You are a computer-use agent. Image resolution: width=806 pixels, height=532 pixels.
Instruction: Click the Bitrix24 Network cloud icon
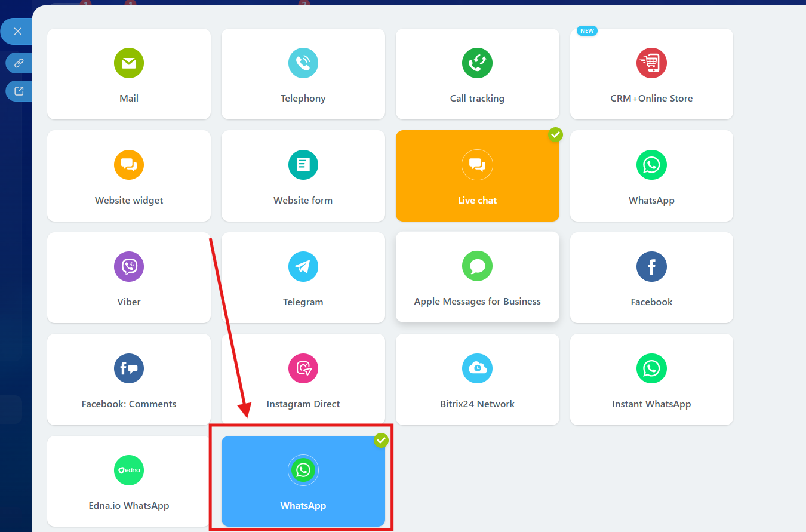point(477,368)
